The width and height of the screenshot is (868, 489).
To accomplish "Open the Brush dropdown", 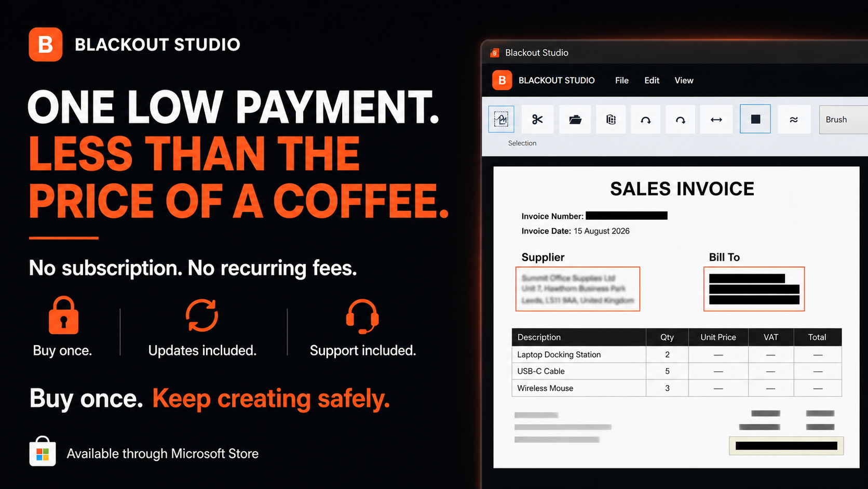I will (843, 120).
